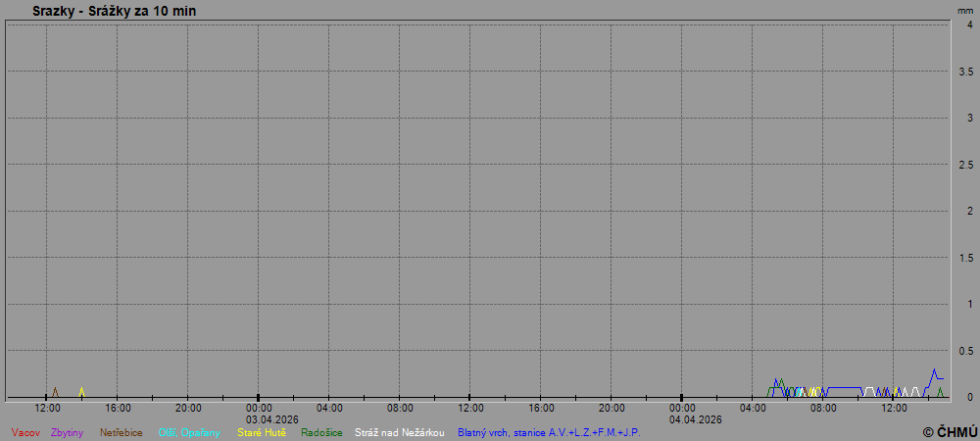
Task: Click the small brown peak near first 12:00
Action: click(55, 388)
